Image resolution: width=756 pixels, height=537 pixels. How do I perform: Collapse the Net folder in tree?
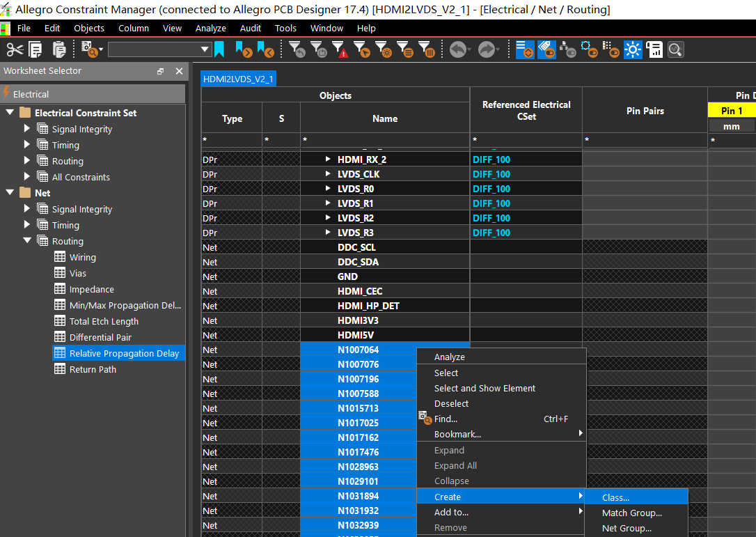click(x=10, y=192)
